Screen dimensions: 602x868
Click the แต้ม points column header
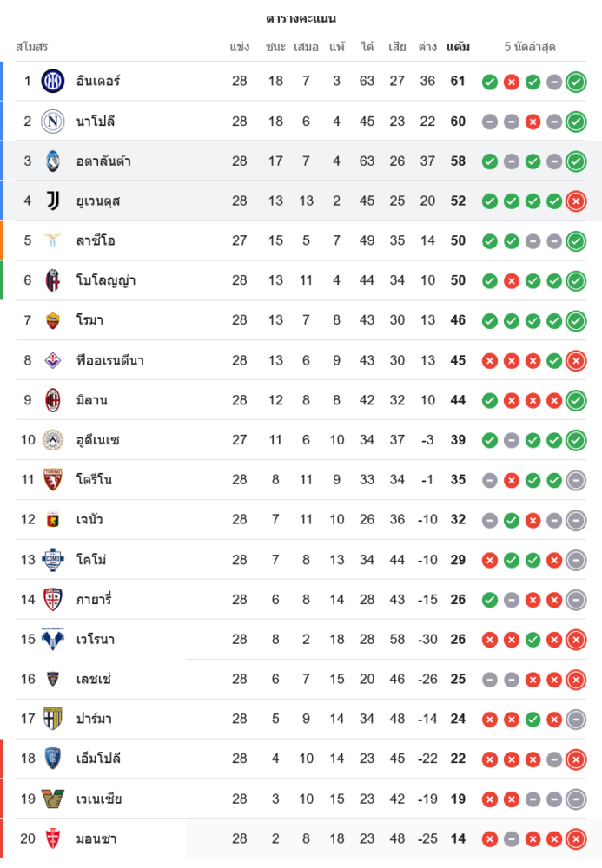click(458, 47)
